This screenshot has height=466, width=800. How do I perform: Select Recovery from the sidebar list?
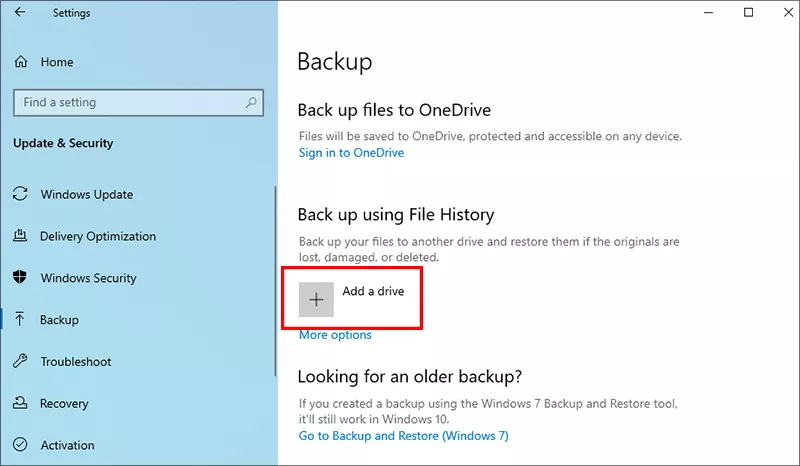[x=64, y=404]
